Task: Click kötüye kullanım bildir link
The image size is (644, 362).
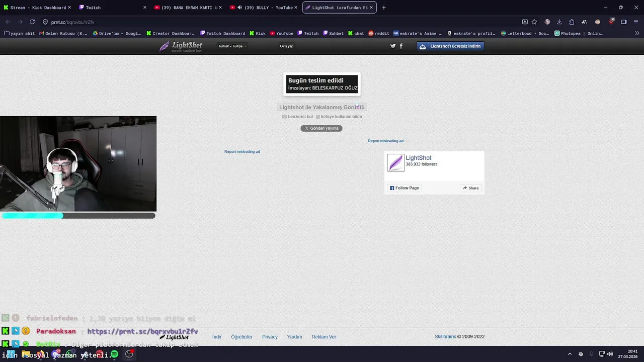Action: coord(339,117)
